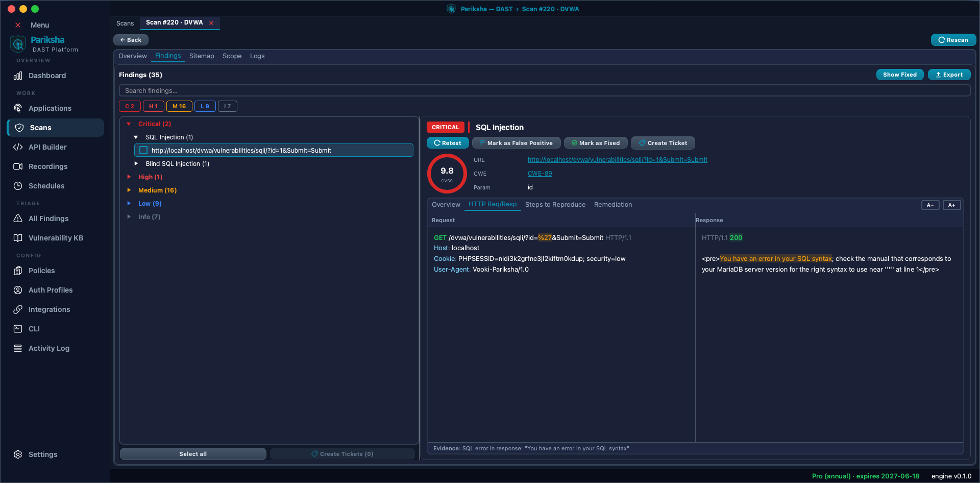The height and width of the screenshot is (483, 980).
Task: Open the finding URL link
Action: pyautogui.click(x=618, y=160)
